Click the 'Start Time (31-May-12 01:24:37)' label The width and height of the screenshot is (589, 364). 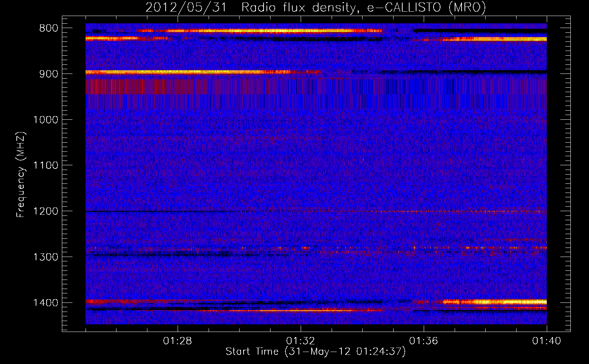[x=316, y=352]
